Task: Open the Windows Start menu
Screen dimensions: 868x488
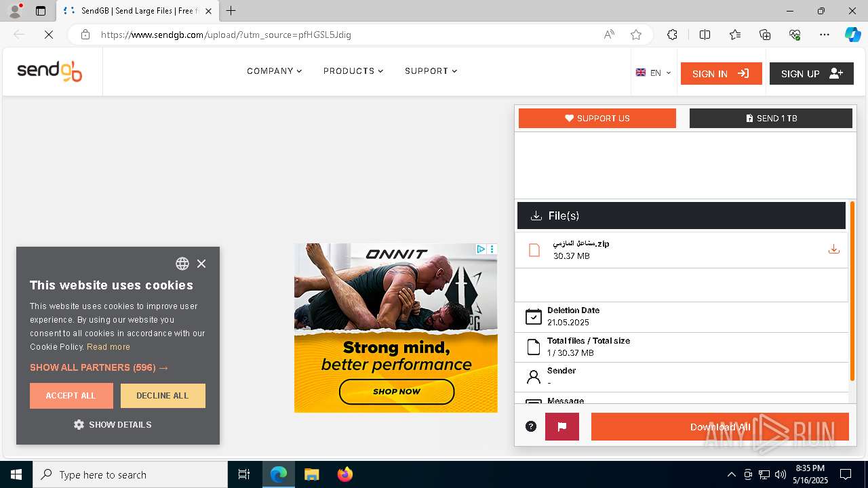Action: click(x=16, y=474)
